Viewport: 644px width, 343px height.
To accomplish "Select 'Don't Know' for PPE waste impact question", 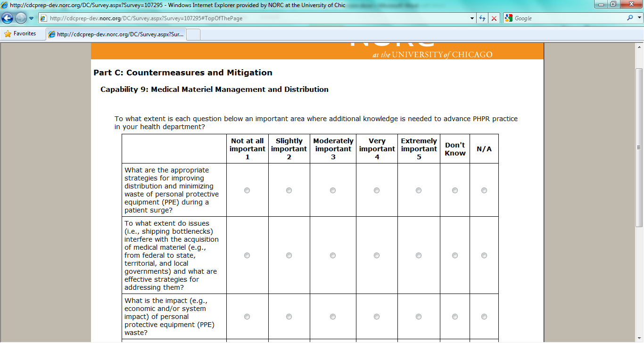I will pyautogui.click(x=455, y=317).
